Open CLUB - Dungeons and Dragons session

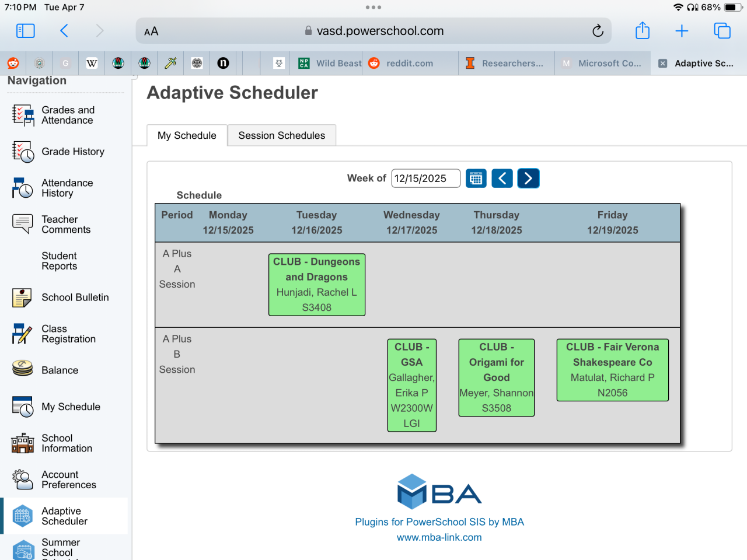[316, 285]
